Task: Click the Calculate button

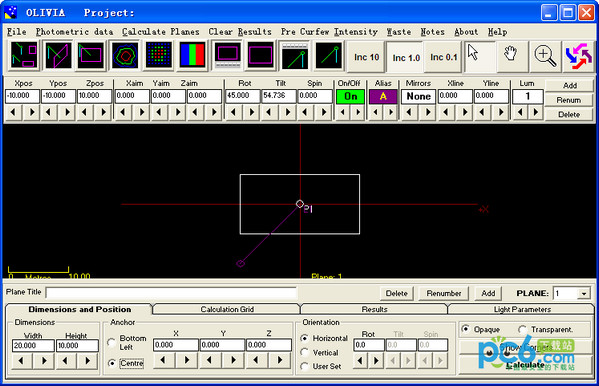Action: click(x=525, y=365)
